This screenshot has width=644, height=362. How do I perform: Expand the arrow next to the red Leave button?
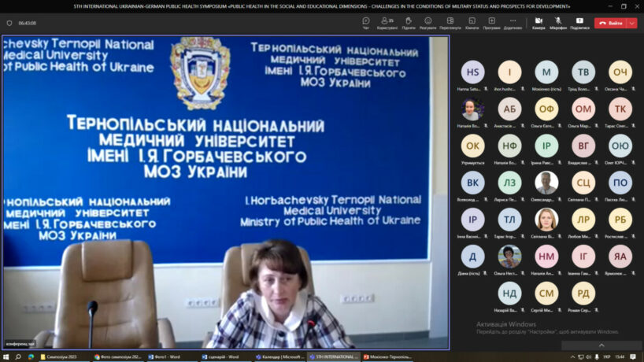(632, 23)
